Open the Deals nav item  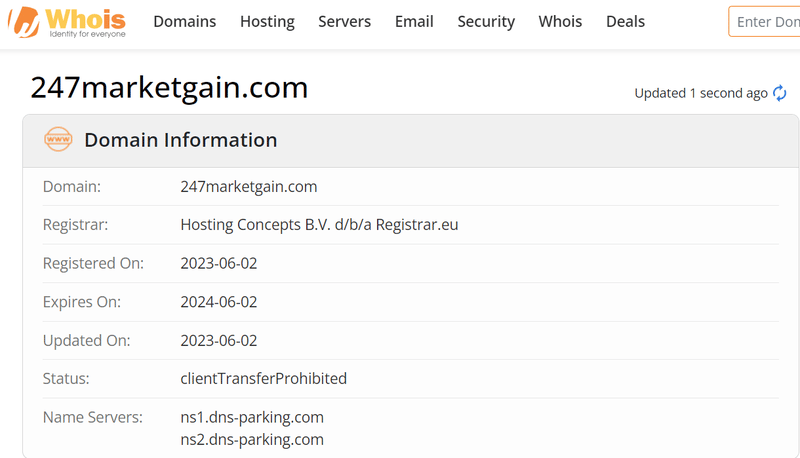pyautogui.click(x=626, y=21)
